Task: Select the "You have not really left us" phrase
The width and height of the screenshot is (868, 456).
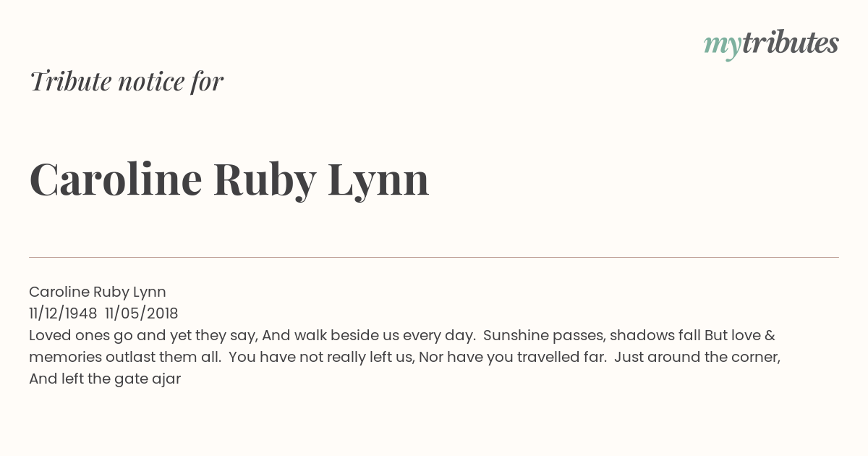Action: (x=322, y=358)
